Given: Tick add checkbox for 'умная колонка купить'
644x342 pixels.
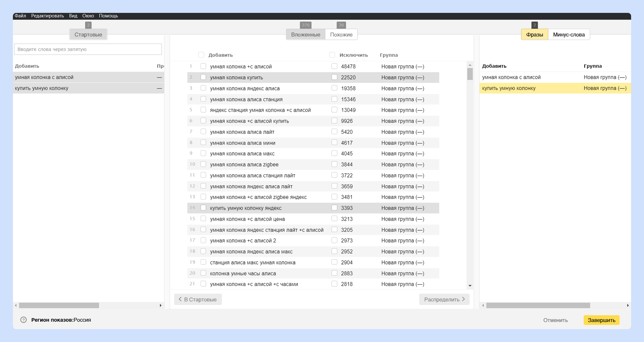Looking at the screenshot, I should point(203,77).
